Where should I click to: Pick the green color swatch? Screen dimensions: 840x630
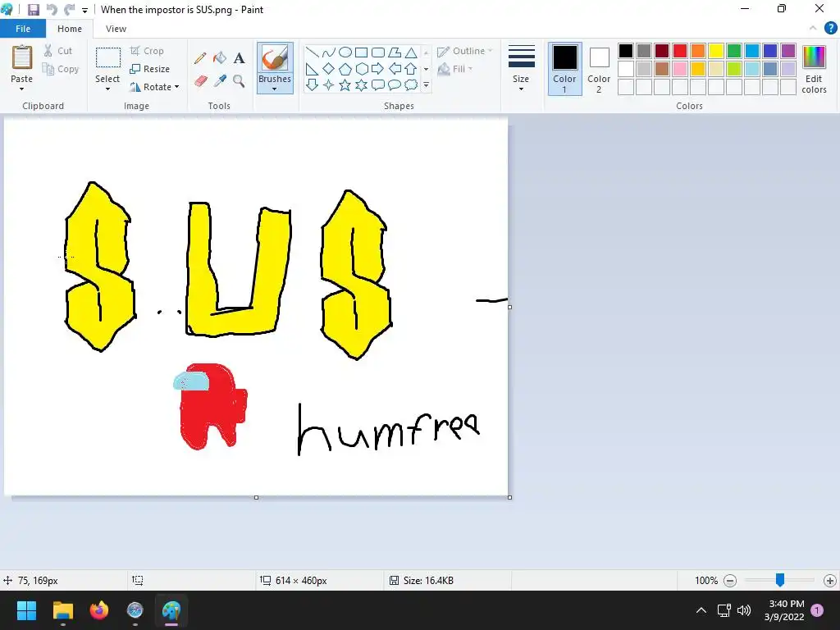[734, 51]
